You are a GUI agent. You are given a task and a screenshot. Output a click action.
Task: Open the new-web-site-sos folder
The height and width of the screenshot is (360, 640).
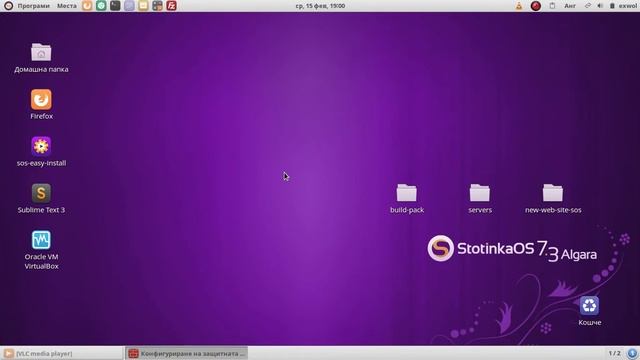click(553, 193)
